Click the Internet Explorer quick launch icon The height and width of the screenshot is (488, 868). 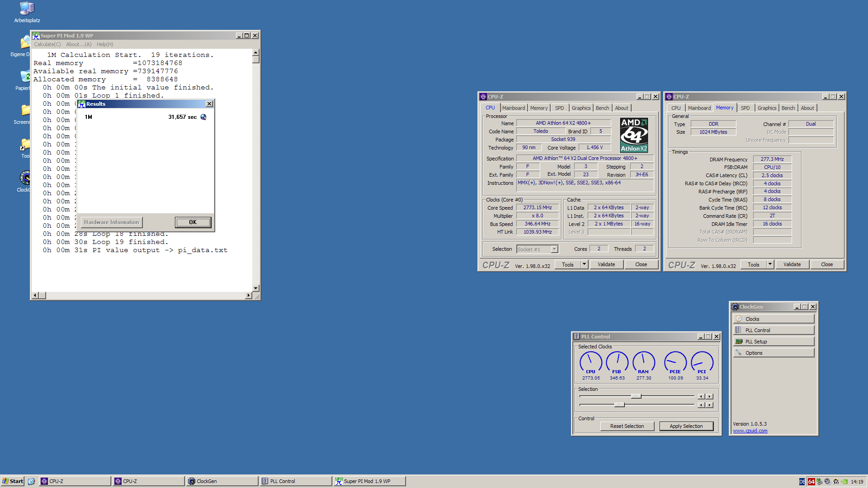tap(31, 481)
